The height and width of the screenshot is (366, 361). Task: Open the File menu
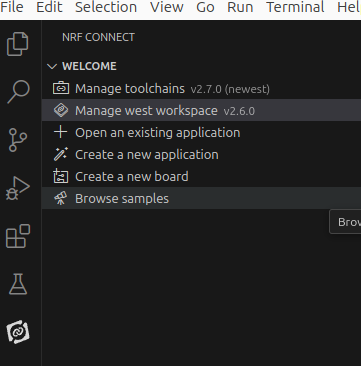[x=12, y=7]
